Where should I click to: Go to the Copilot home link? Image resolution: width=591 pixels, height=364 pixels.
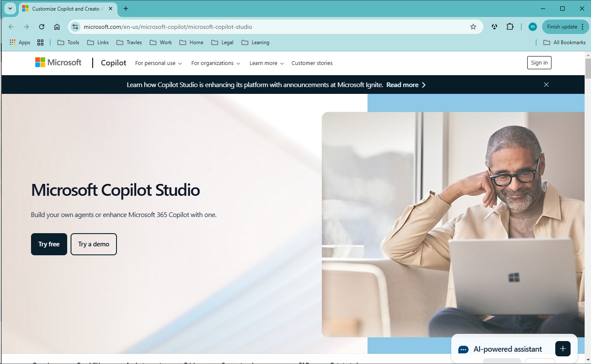click(x=114, y=63)
